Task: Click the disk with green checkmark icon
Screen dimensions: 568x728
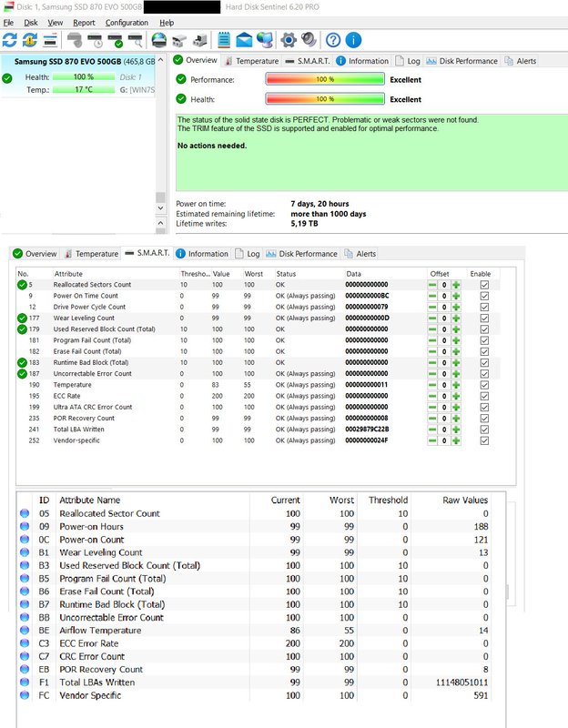Action: 116,40
